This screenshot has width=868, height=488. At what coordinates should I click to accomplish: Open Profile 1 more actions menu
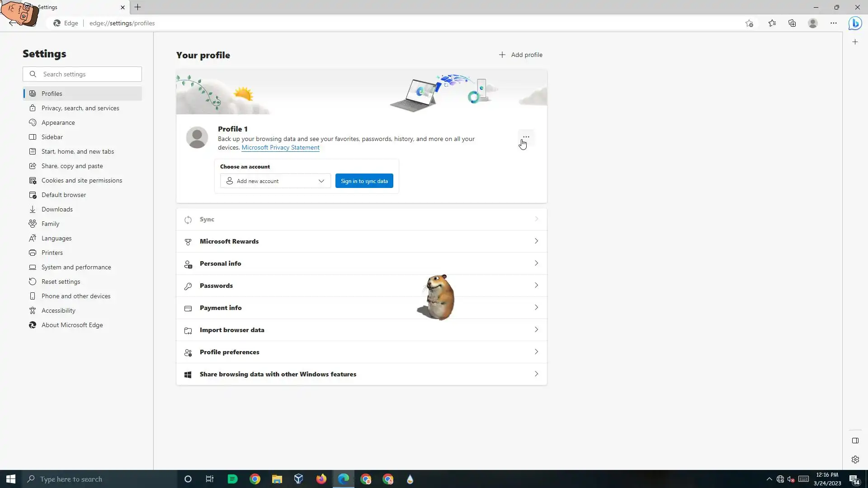pos(526,136)
